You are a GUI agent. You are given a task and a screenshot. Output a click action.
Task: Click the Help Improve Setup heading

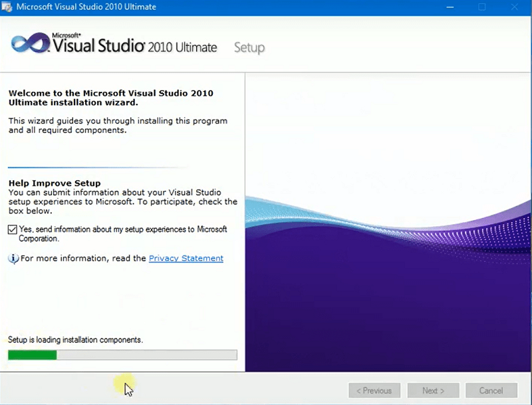(x=55, y=182)
